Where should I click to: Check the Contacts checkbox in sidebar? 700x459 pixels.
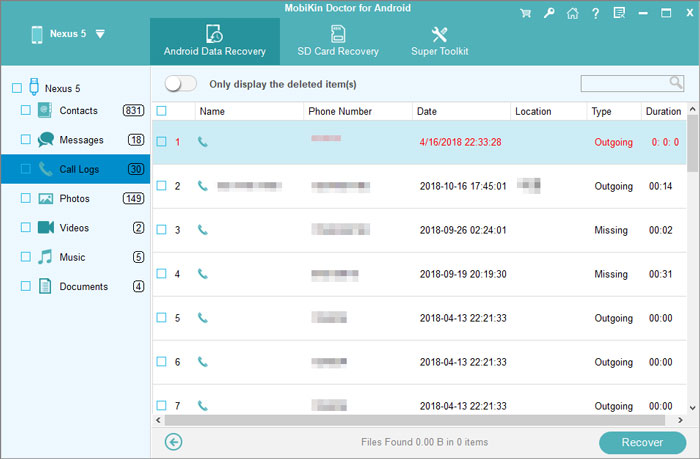27,110
